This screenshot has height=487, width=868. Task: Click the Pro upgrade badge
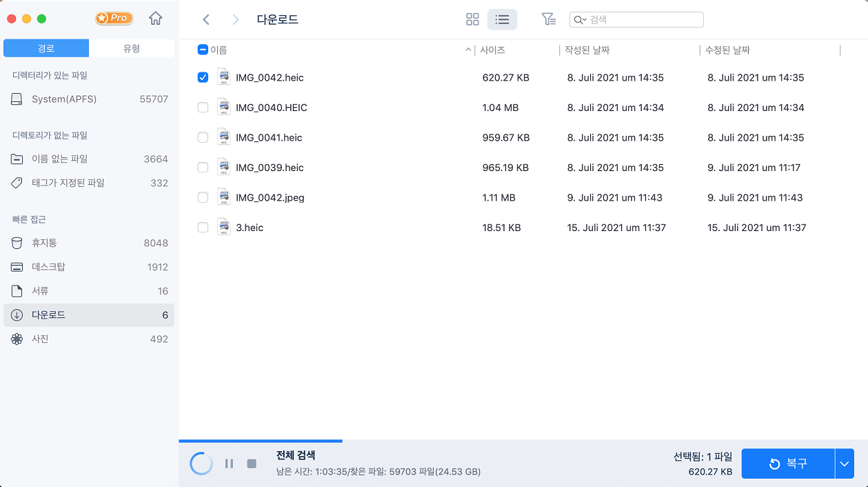[113, 18]
